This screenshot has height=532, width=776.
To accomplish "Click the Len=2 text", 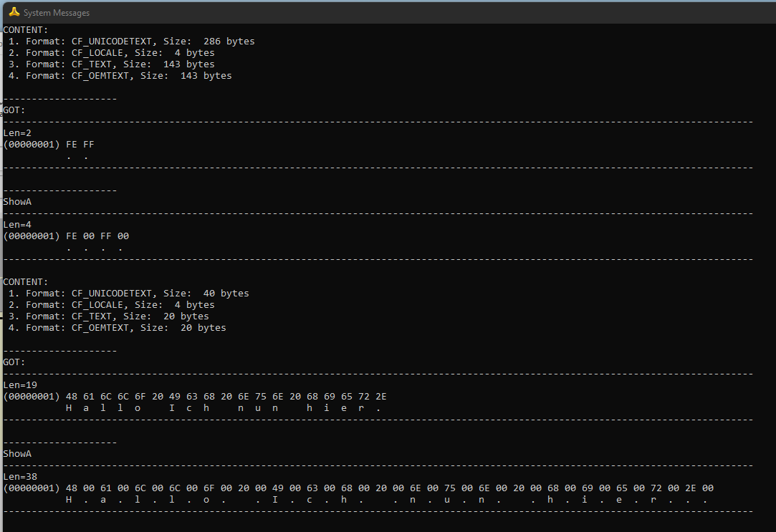I will click(17, 133).
